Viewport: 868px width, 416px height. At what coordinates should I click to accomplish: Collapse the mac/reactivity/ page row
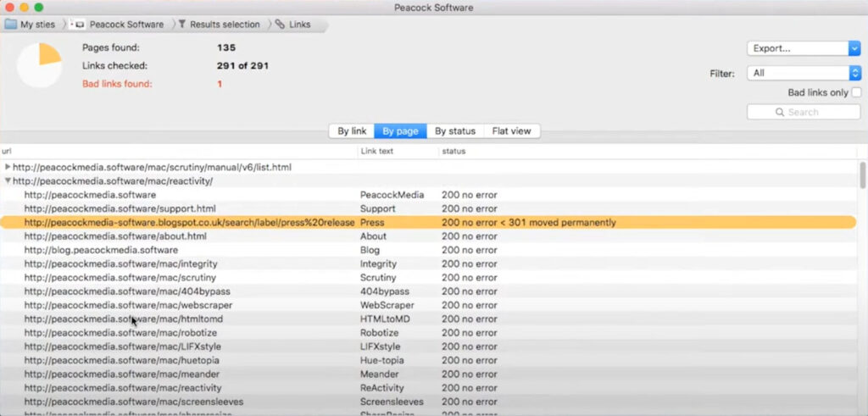coord(8,181)
